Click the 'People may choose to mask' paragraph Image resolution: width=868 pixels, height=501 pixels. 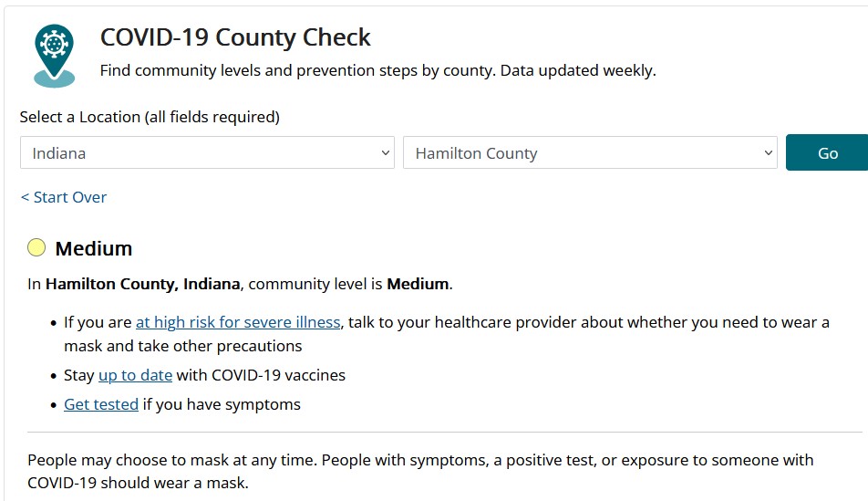[x=420, y=471]
